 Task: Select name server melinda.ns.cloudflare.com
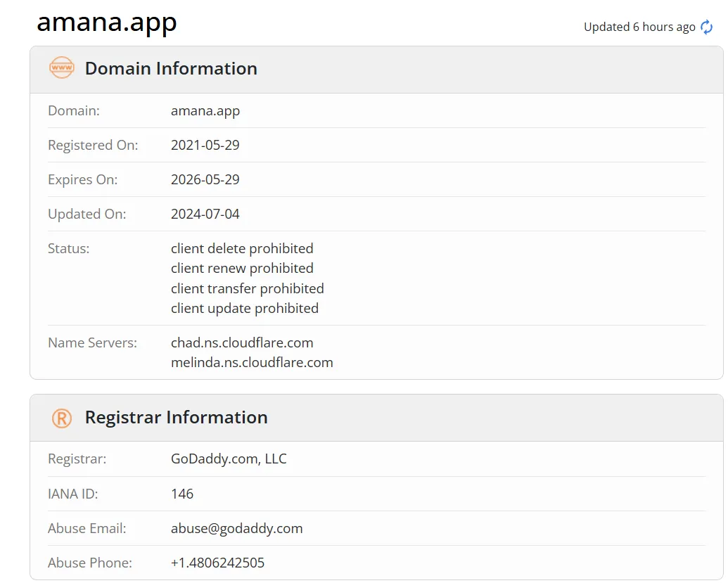click(x=252, y=362)
